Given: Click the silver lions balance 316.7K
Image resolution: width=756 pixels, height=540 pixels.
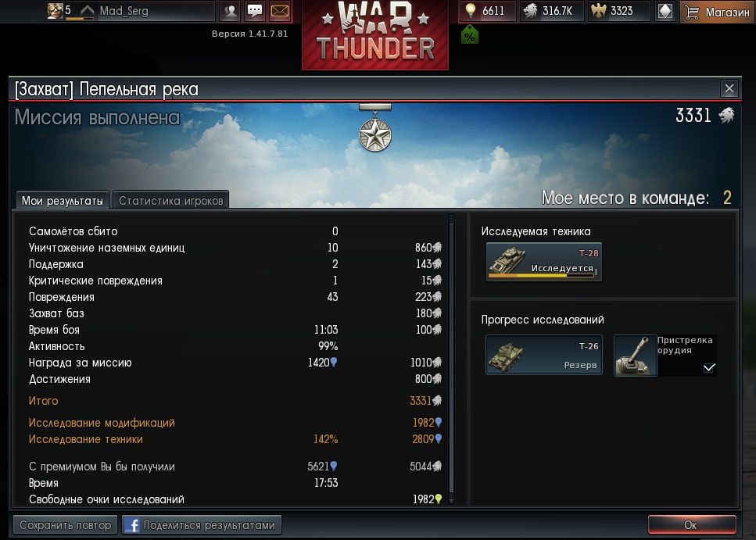Looking at the screenshot, I should click(552, 11).
